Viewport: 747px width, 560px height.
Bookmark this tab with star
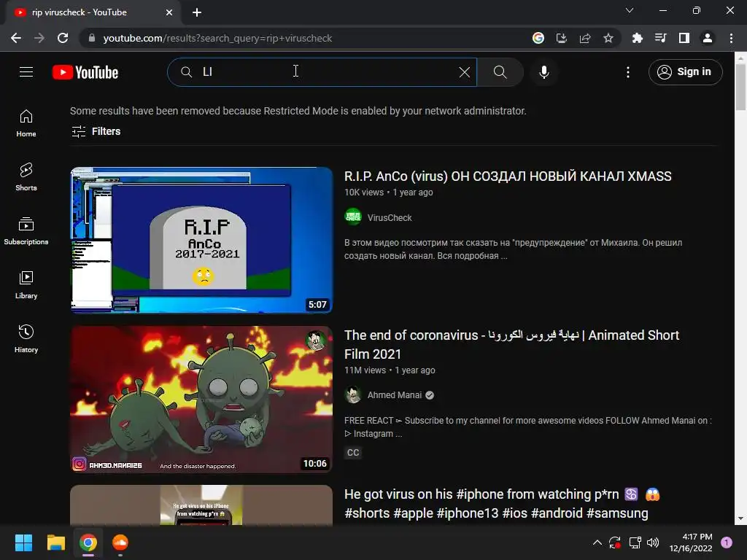(x=608, y=38)
